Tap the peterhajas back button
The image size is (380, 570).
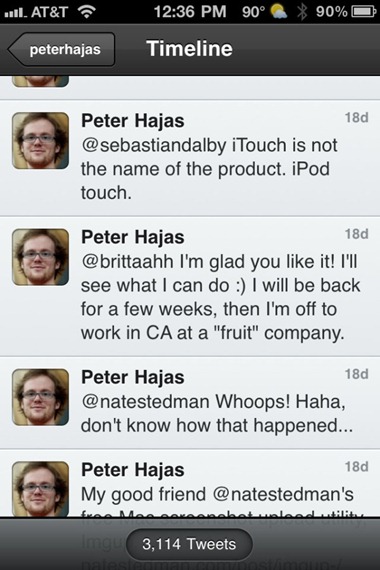[x=61, y=49]
